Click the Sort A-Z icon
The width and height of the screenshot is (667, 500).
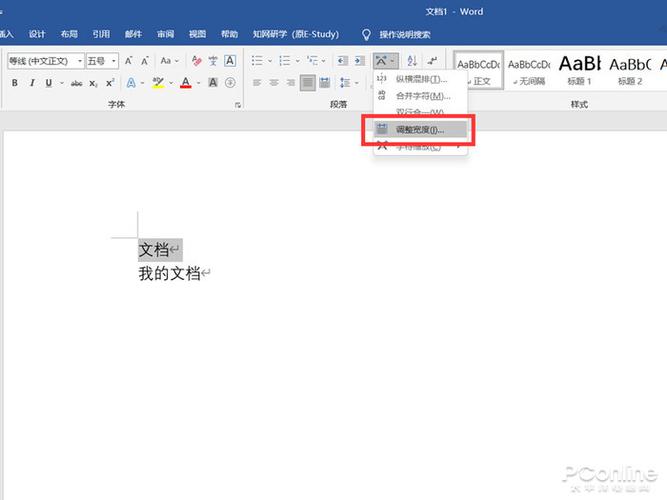pos(412,61)
